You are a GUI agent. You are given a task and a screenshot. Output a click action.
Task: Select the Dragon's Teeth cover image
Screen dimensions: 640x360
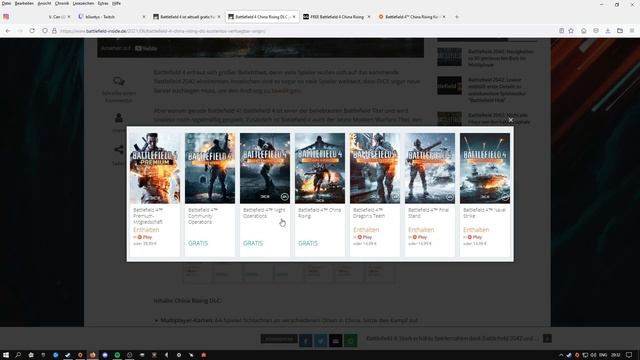[375, 168]
